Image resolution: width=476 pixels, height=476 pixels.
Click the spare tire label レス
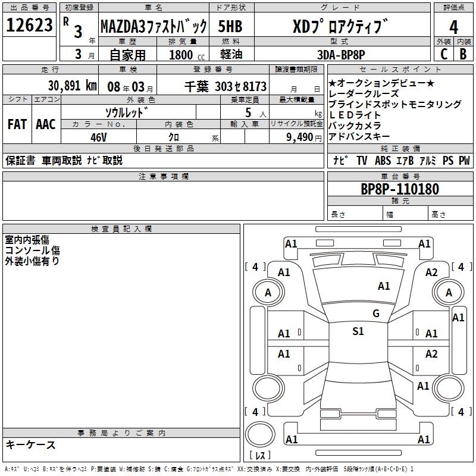(x=260, y=455)
